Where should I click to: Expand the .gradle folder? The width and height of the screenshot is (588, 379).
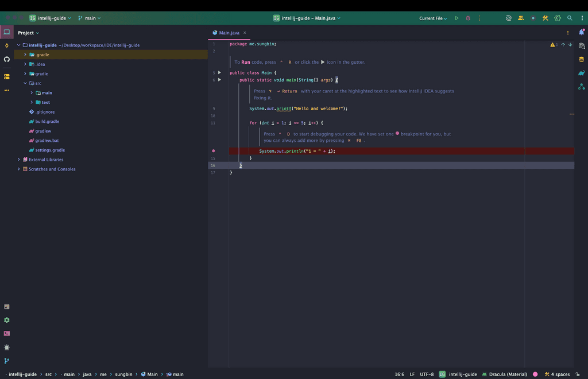[25, 55]
